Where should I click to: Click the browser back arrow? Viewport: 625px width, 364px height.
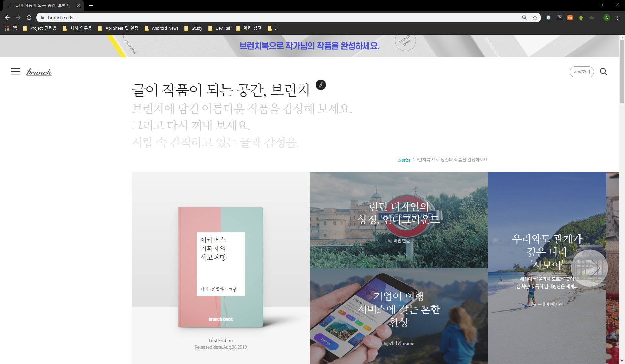[7, 18]
